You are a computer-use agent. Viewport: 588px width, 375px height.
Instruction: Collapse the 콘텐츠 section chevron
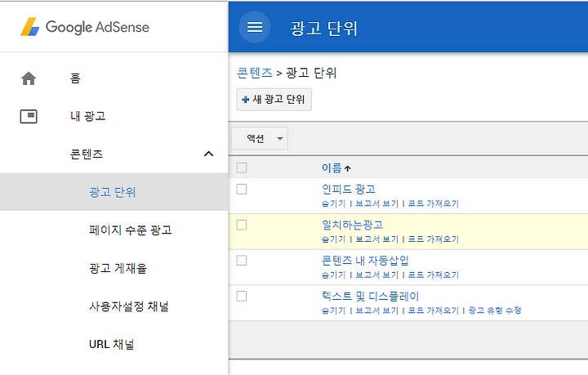(208, 154)
